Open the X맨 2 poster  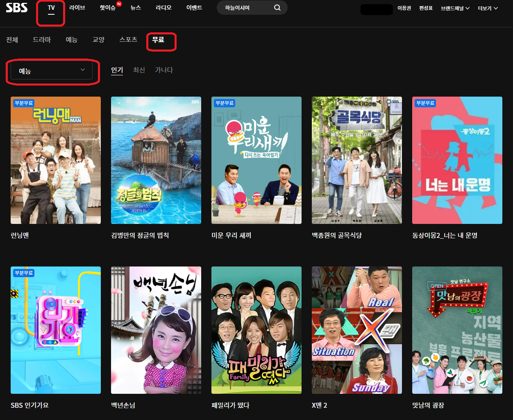[357, 330]
